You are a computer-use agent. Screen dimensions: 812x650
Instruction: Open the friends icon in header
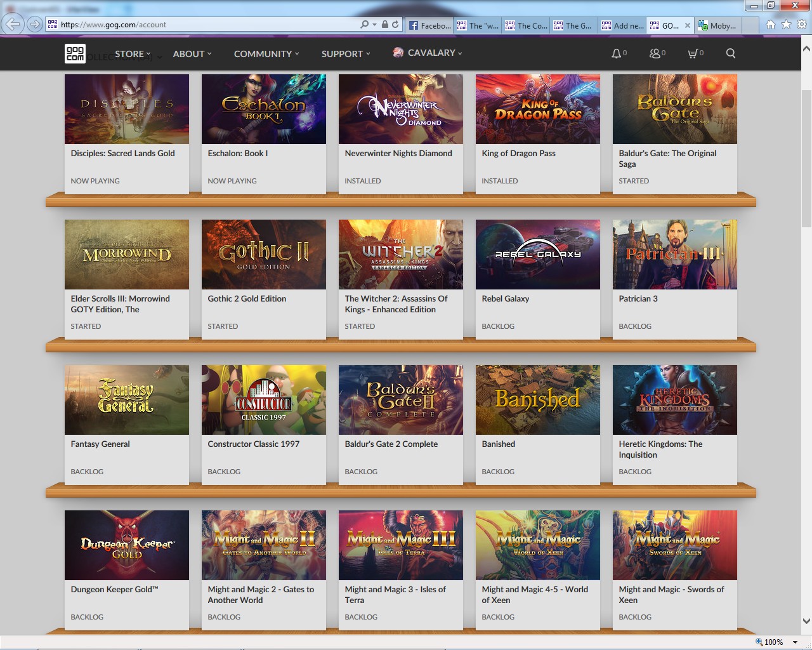click(655, 54)
